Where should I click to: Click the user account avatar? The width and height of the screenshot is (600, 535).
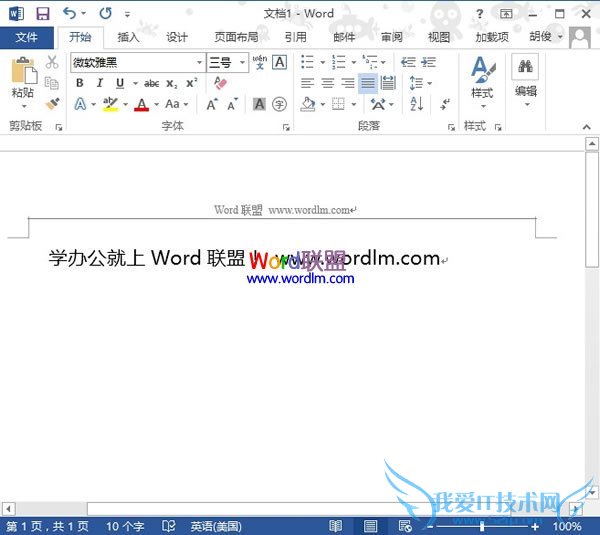(580, 38)
